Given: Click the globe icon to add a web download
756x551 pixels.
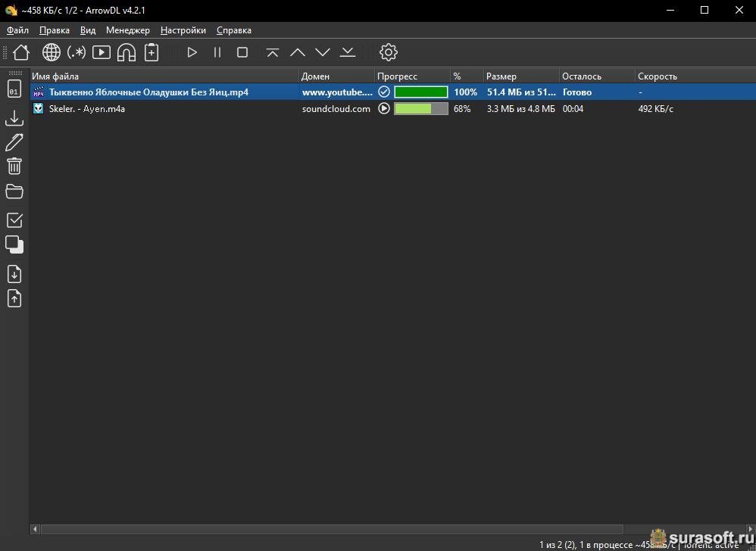Looking at the screenshot, I should pos(51,52).
